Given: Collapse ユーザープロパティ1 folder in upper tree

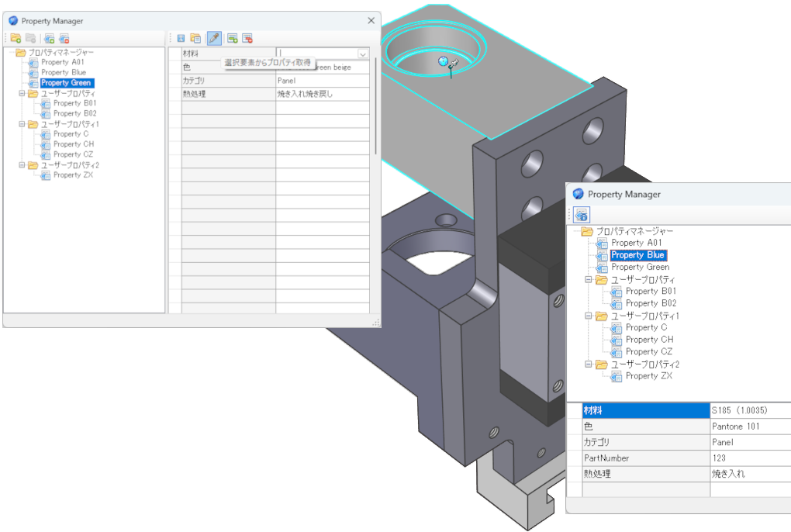Looking at the screenshot, I should (x=22, y=124).
